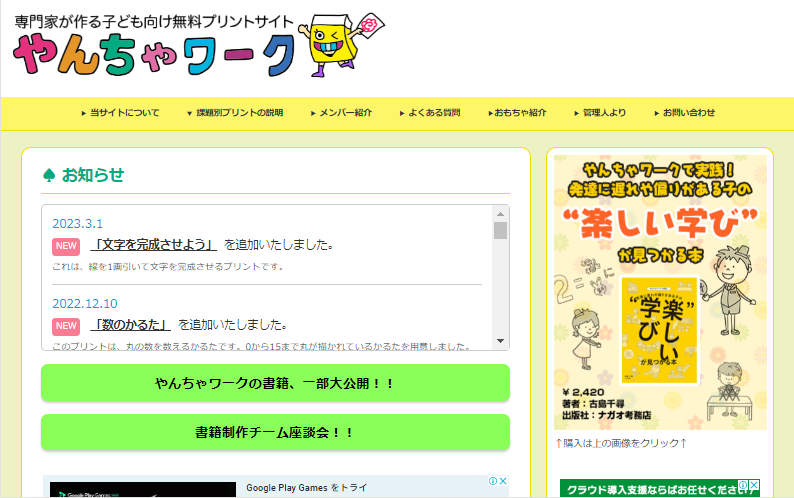794x498 pixels.
Task: Click the Google Play Games ad thumbnail
Action: (143, 489)
